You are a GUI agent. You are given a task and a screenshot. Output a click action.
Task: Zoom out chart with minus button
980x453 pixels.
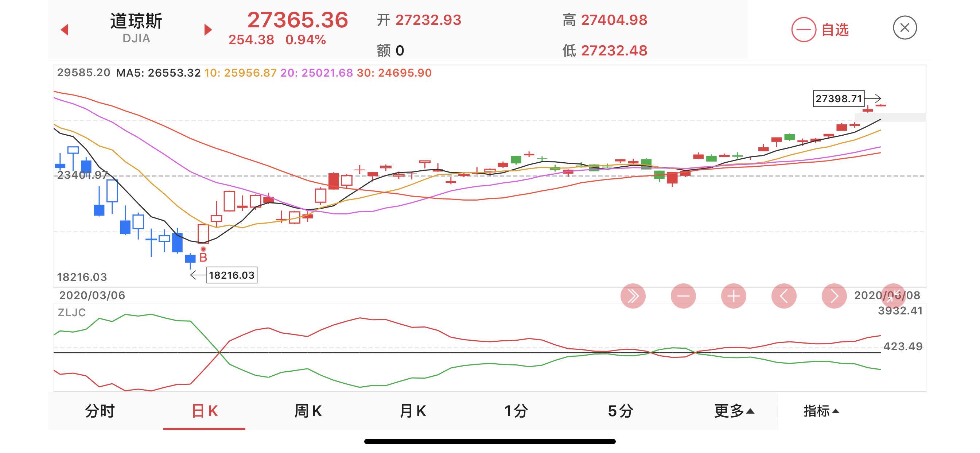click(683, 296)
